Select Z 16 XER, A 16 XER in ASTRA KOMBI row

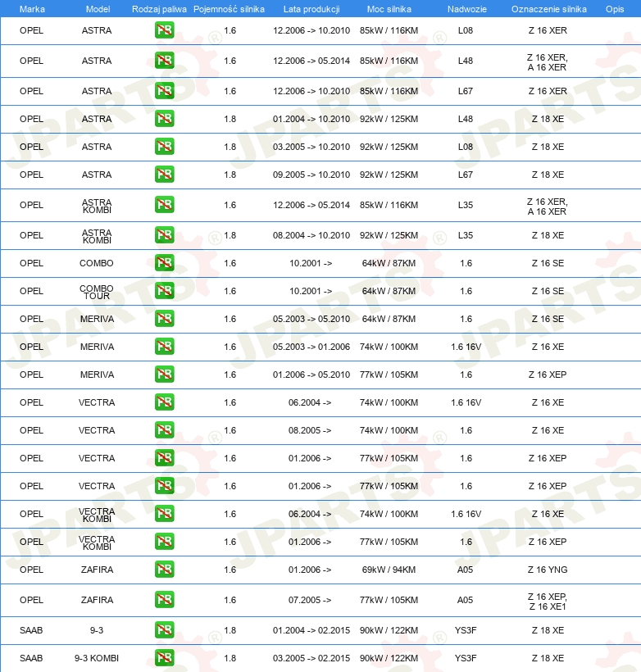547,207
